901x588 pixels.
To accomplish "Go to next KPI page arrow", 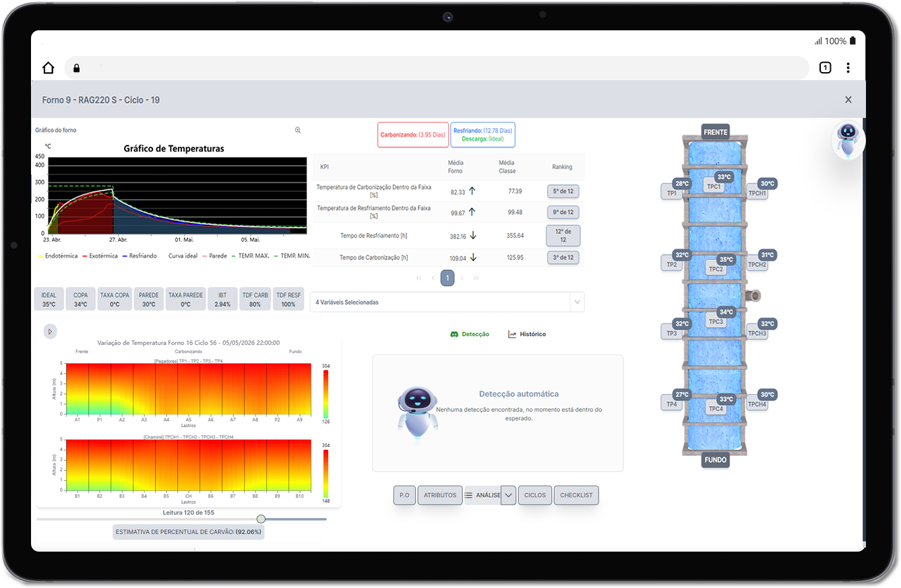I will pyautogui.click(x=462, y=277).
